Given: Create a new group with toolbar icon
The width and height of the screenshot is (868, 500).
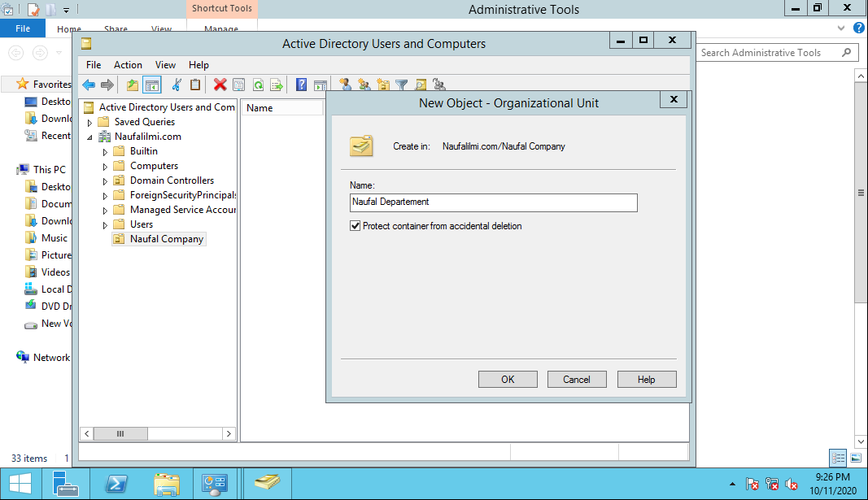Looking at the screenshot, I should pyautogui.click(x=364, y=85).
